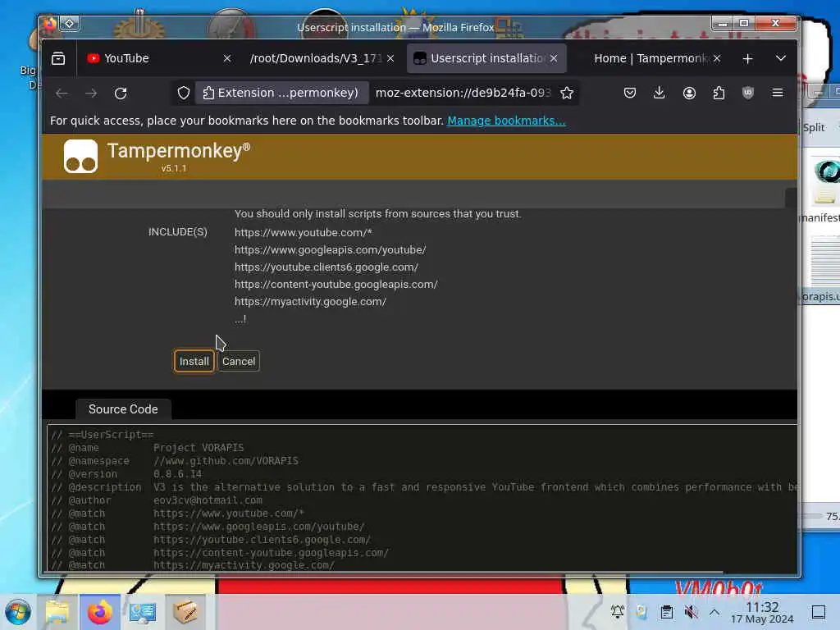Screen dimensions: 840x630
Task: Click the Tampermonkey logo icon
Action: [x=81, y=157]
